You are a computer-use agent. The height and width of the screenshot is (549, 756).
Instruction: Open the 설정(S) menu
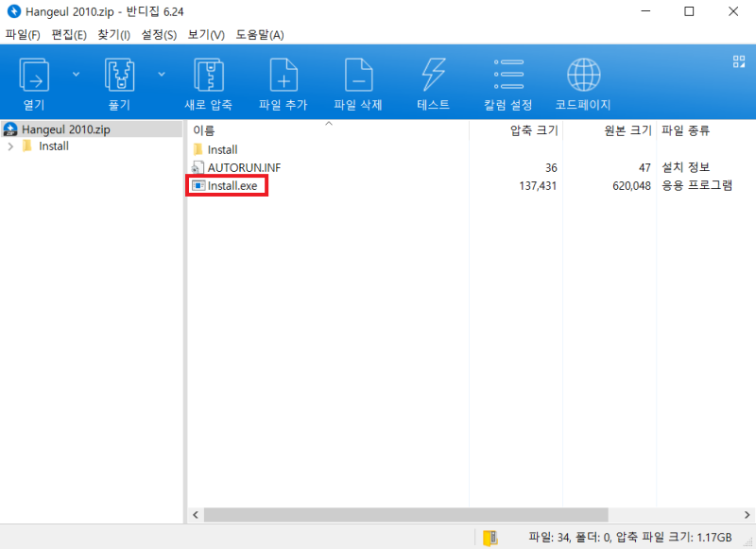pyautogui.click(x=159, y=35)
